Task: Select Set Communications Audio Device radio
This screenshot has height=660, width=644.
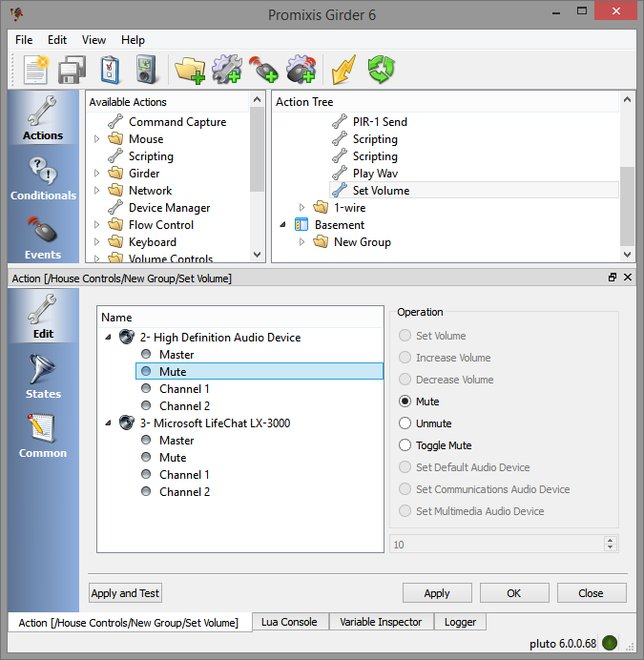Action: (x=405, y=488)
